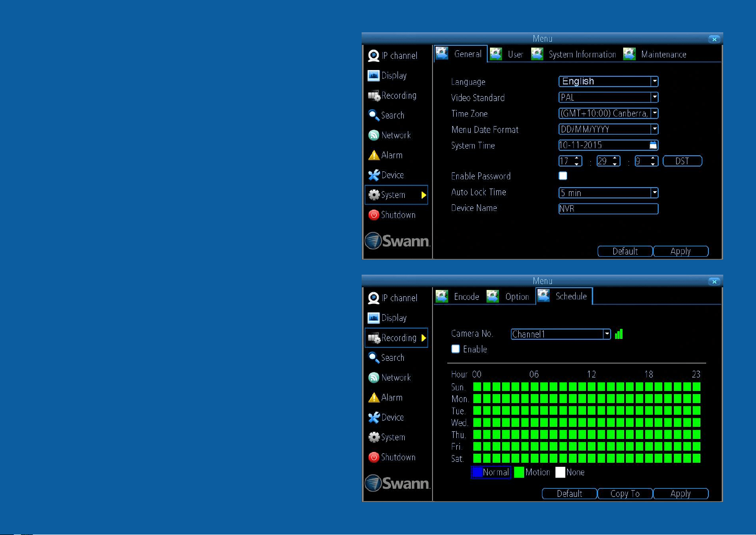The width and height of the screenshot is (756, 535).
Task: Open Auto Lock Time dropdown
Action: tap(608, 193)
